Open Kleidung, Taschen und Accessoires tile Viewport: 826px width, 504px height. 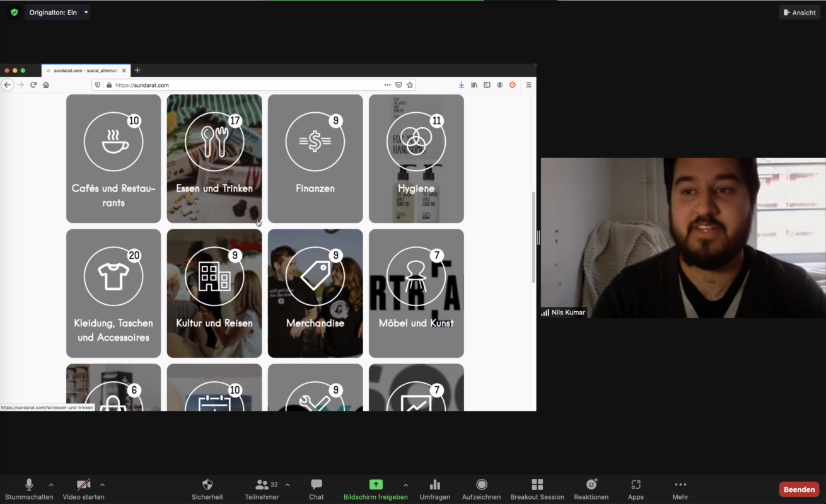pos(113,294)
